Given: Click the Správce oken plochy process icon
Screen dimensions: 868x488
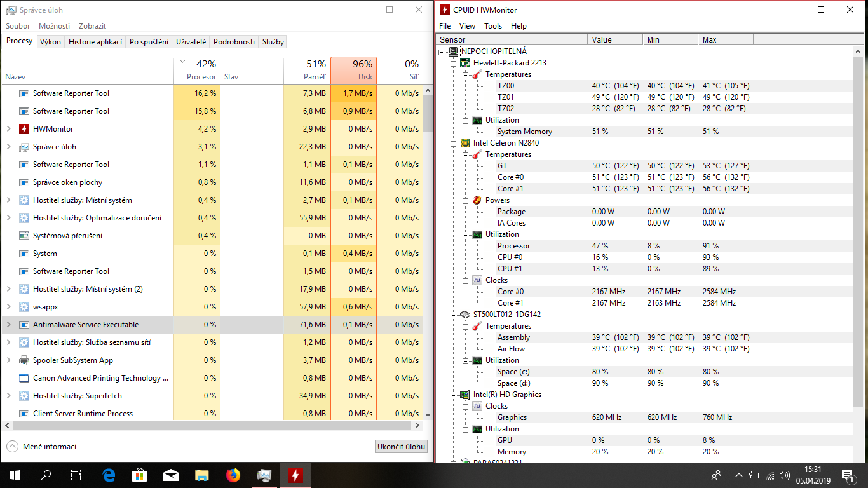Looking at the screenshot, I should (x=24, y=182).
